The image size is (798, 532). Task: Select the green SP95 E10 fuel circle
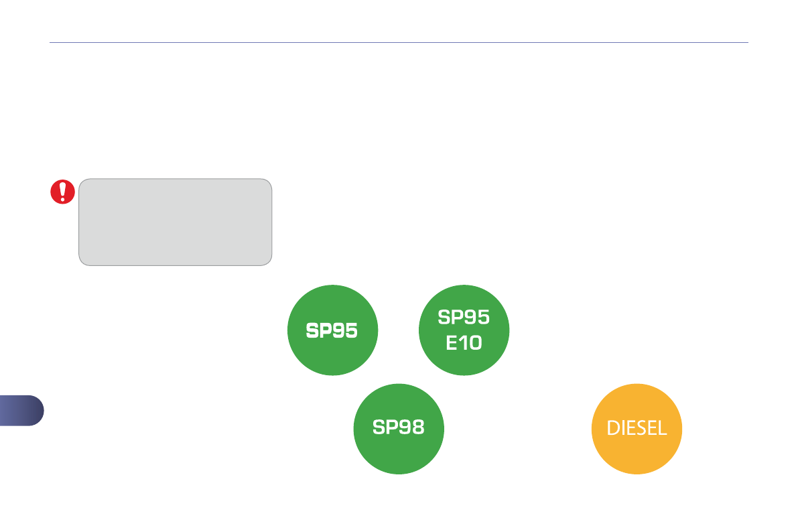click(464, 330)
